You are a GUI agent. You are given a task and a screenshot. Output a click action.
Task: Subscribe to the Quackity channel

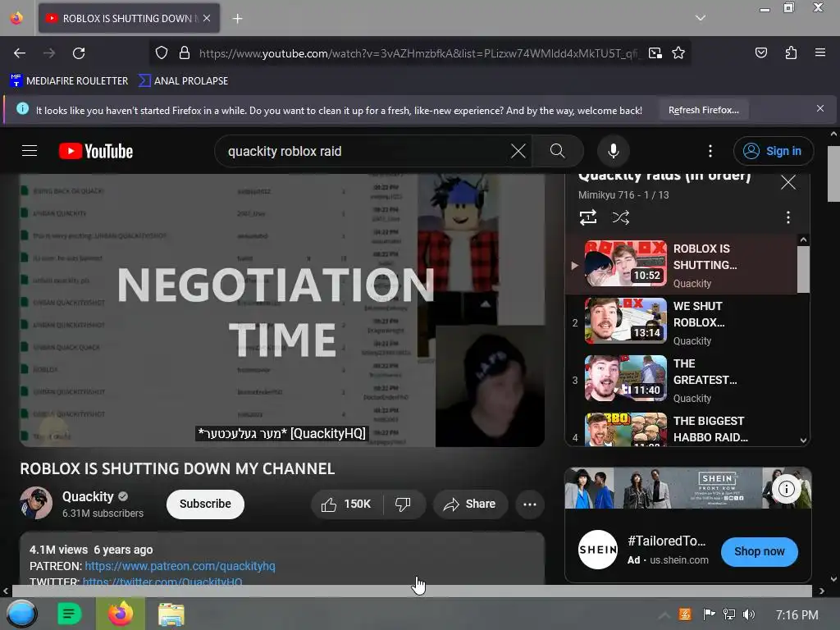205,504
